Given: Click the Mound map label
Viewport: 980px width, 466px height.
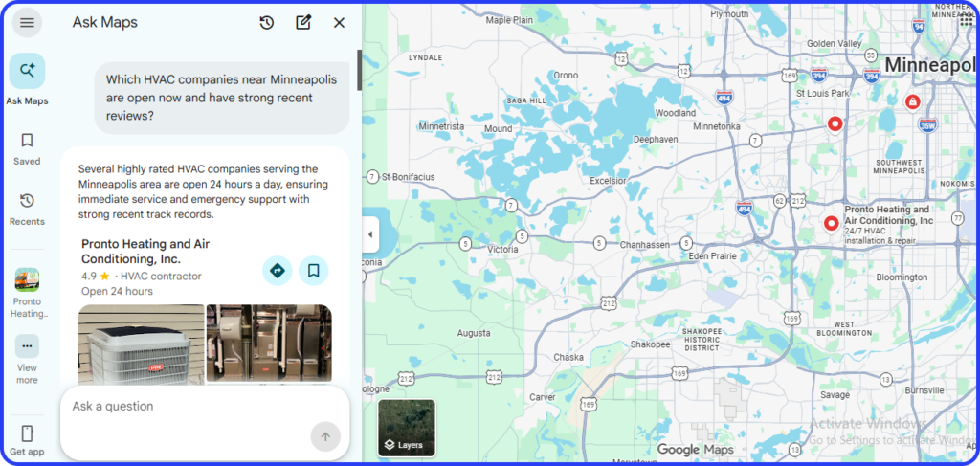Looking at the screenshot, I should pos(498,128).
